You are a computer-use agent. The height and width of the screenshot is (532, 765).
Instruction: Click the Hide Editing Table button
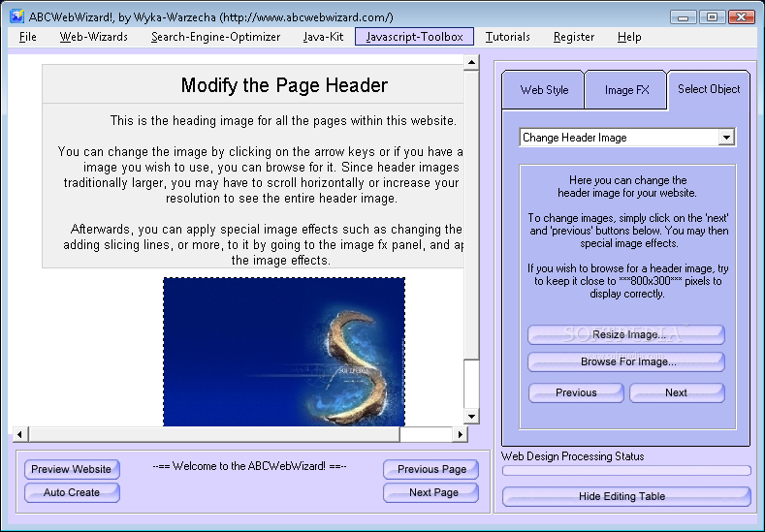[626, 497]
